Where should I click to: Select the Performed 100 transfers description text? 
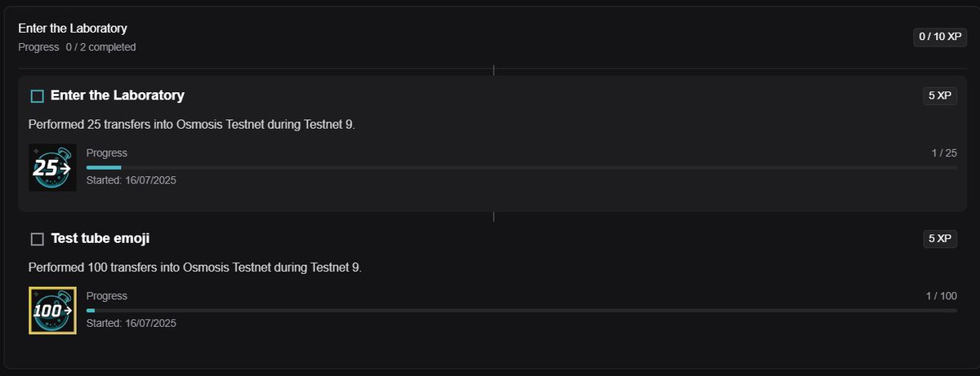[x=195, y=268]
